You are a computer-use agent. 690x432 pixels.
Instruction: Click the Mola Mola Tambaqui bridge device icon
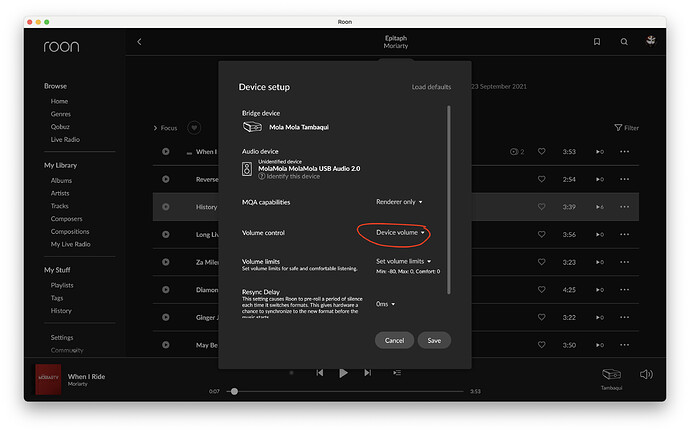coord(252,127)
